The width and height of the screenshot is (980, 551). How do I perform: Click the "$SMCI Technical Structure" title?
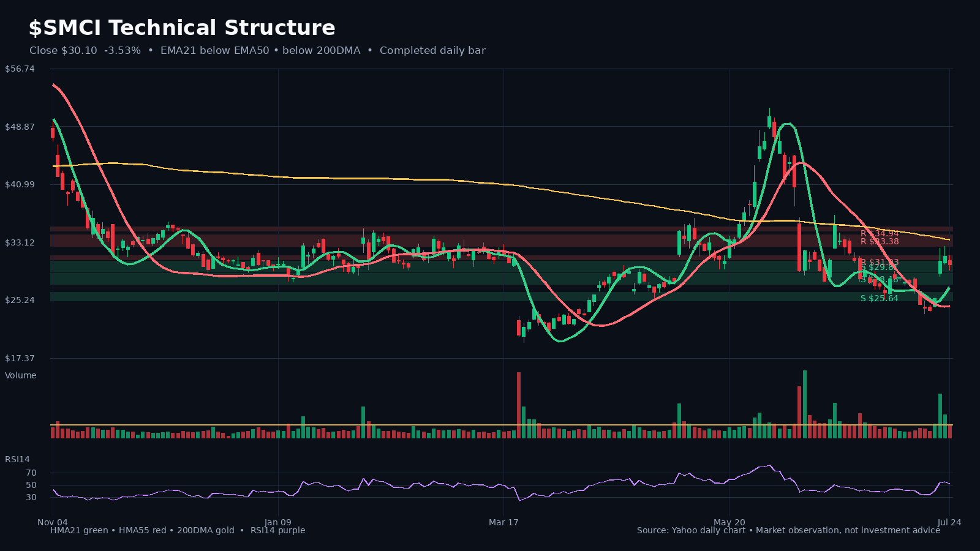tap(182, 28)
